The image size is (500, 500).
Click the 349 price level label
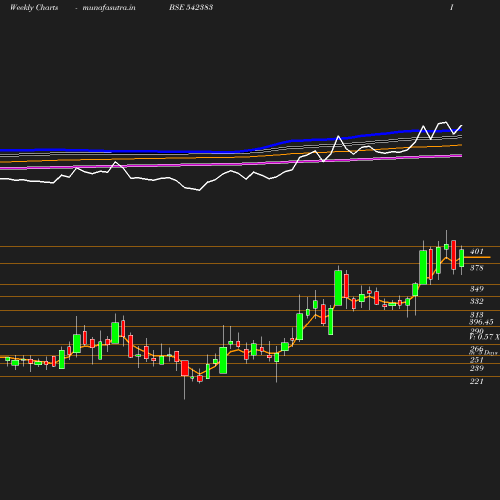click(x=476, y=289)
